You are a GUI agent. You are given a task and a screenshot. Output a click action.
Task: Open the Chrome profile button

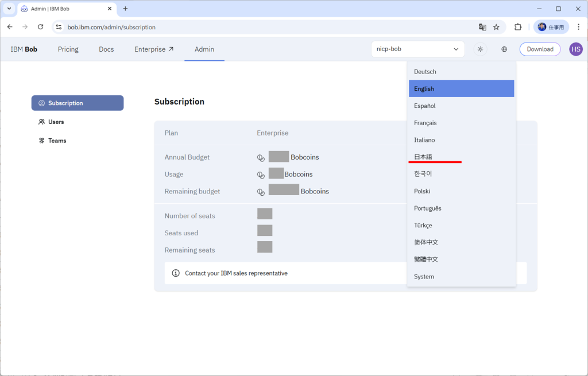pyautogui.click(x=551, y=27)
